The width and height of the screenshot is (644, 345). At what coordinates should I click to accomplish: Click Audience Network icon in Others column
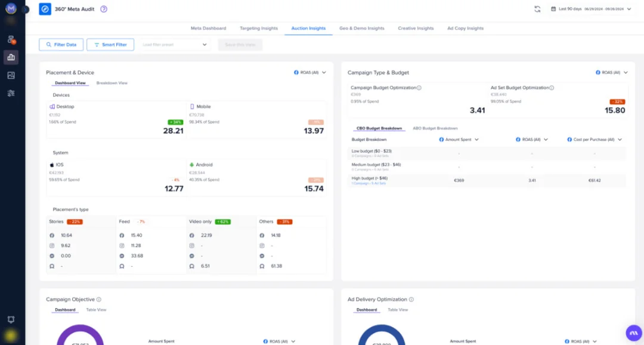262,266
